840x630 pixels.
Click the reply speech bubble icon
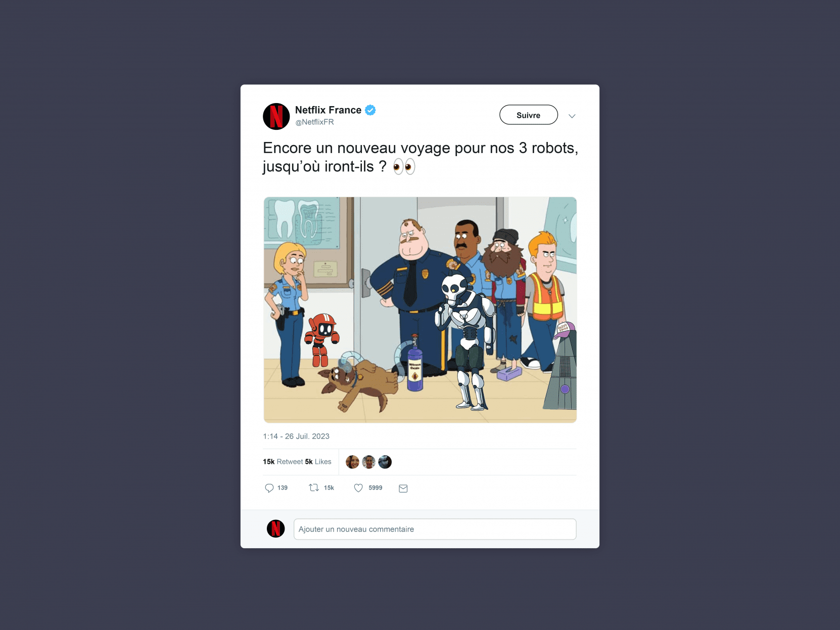(x=269, y=488)
